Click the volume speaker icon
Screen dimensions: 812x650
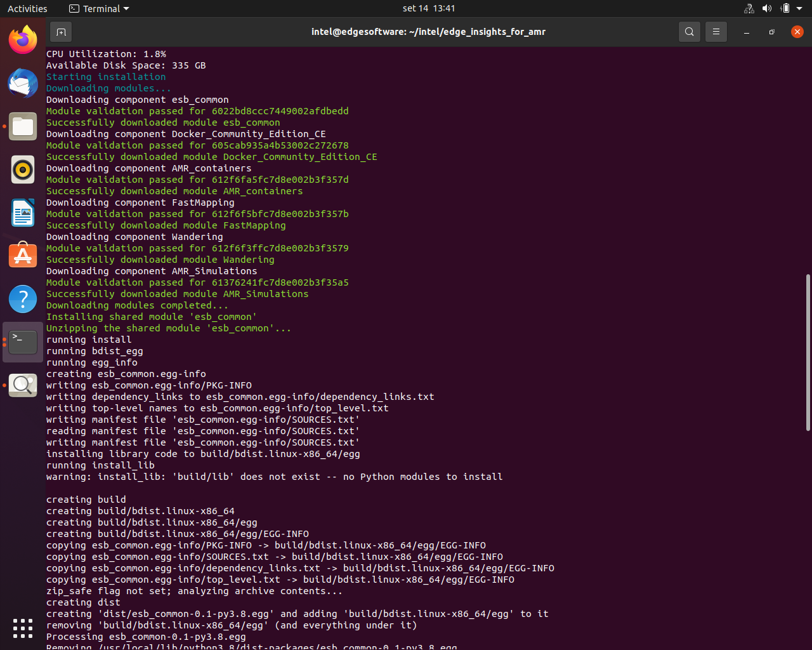click(x=767, y=8)
